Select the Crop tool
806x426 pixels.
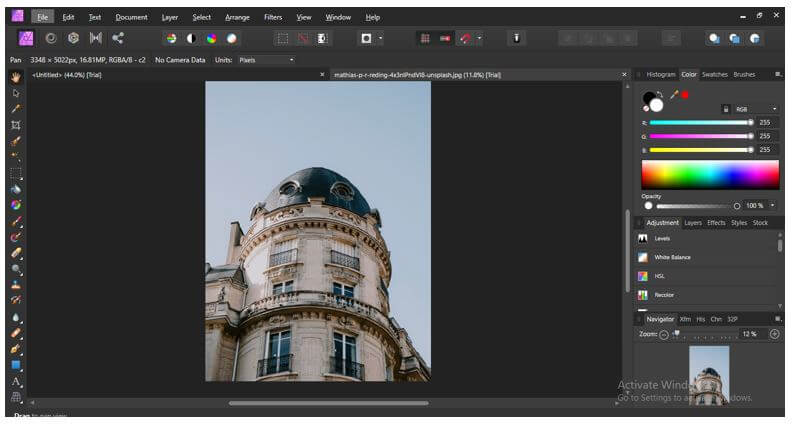(x=16, y=125)
